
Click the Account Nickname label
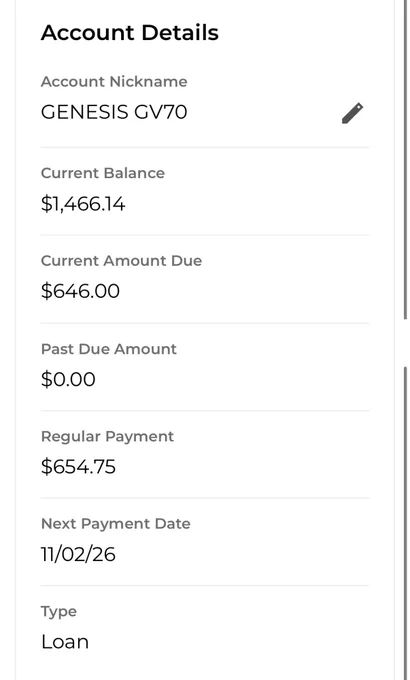click(x=114, y=82)
